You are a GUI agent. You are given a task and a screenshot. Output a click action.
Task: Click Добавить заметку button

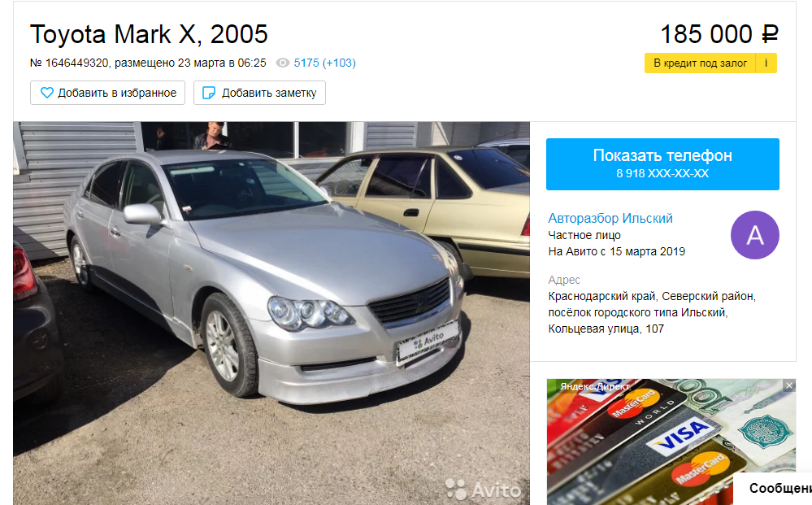[259, 93]
